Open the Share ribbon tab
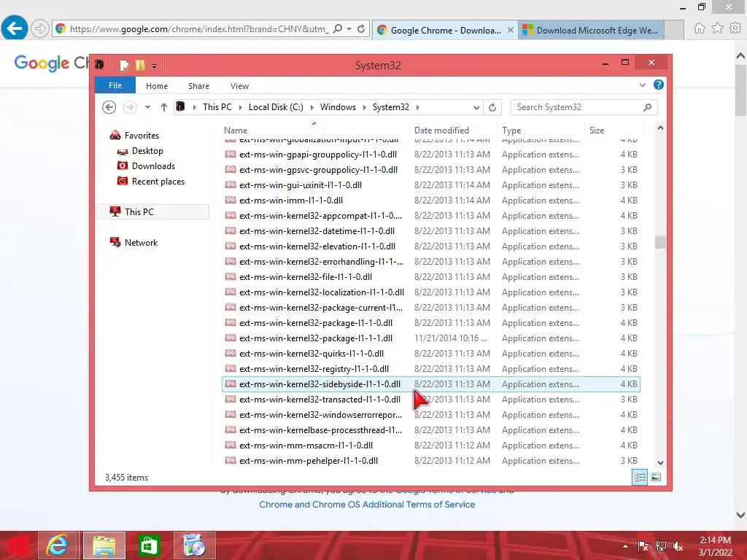Screen dimensions: 747x560 click(198, 86)
